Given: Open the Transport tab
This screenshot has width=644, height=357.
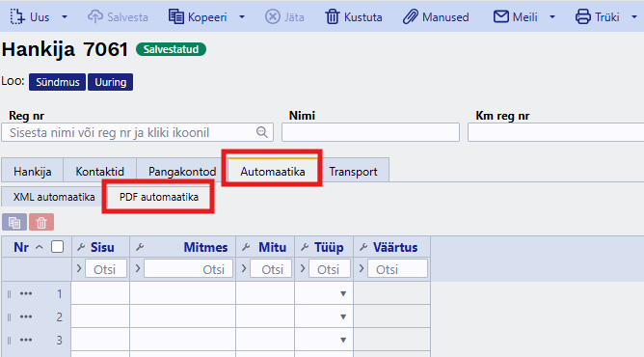Looking at the screenshot, I should pos(353,171).
